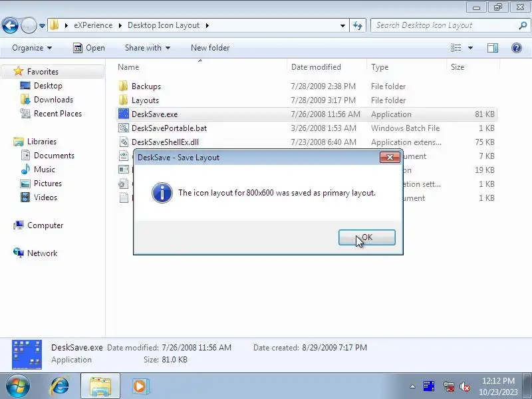
Task: Select the Backups folder
Action: (x=146, y=86)
